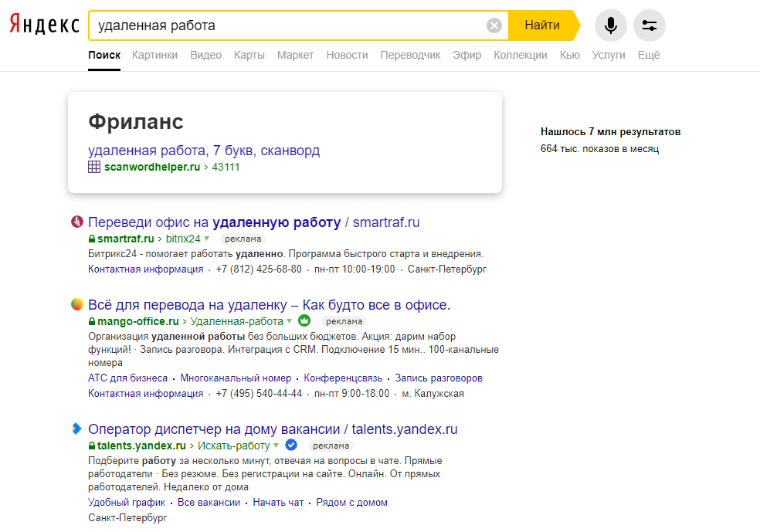Open 'Оператор диспетчер на дому вакансии' result
The height and width of the screenshot is (532, 760).
pyautogui.click(x=273, y=429)
